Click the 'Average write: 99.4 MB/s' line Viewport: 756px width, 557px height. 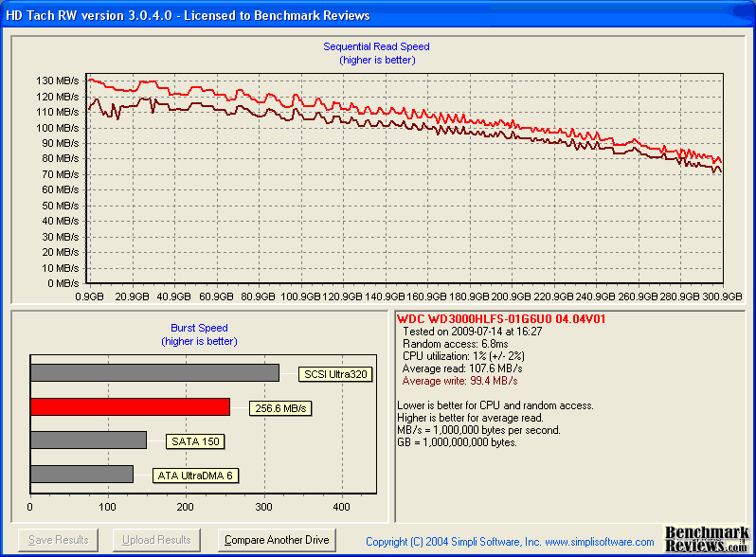(460, 381)
